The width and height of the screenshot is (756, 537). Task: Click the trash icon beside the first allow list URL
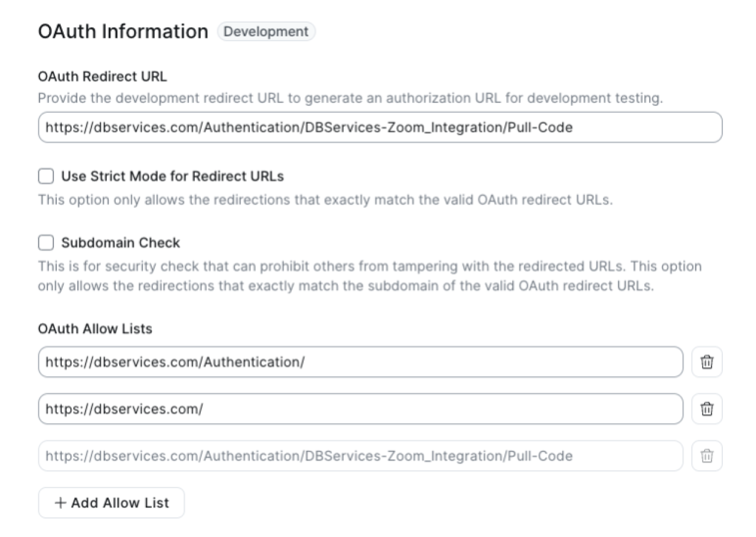pos(707,362)
